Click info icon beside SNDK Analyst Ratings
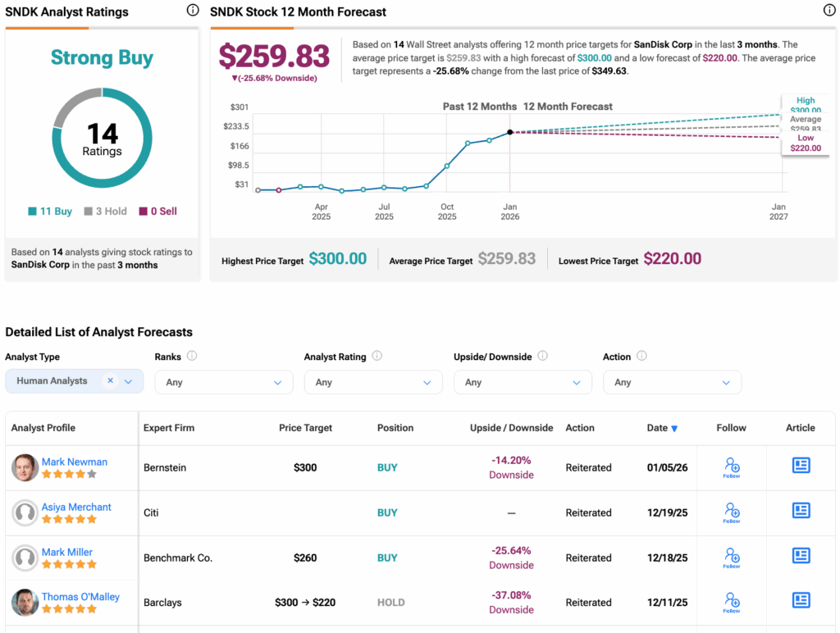The height and width of the screenshot is (633, 840). pyautogui.click(x=193, y=11)
